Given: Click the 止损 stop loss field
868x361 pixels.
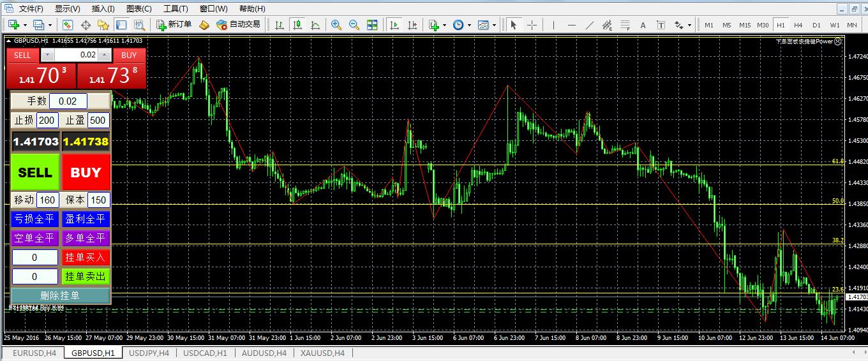Looking at the screenshot, I should click(47, 120).
